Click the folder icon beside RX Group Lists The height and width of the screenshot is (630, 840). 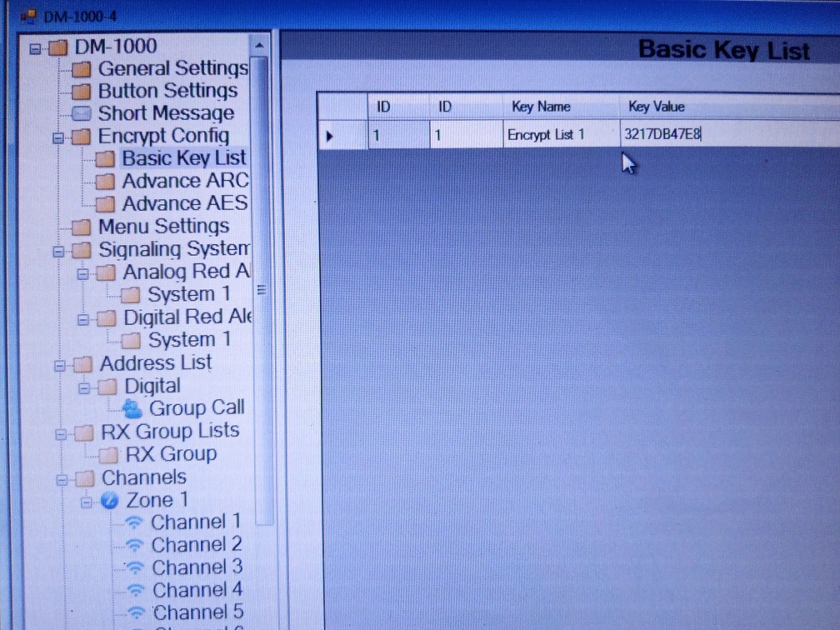coord(83,432)
